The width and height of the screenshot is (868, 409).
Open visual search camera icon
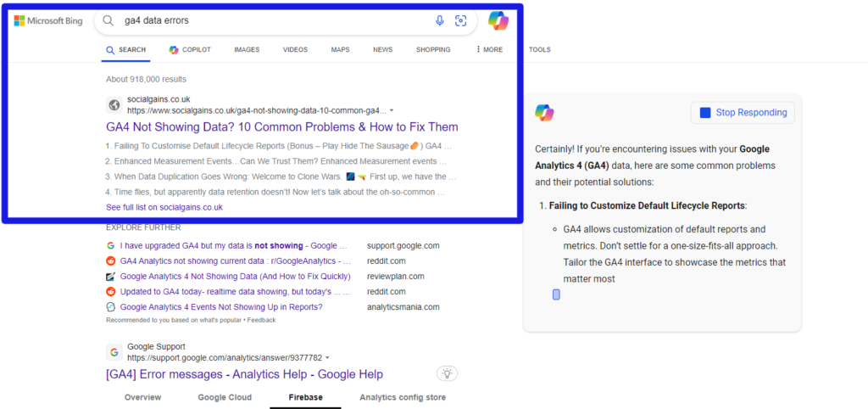[460, 20]
